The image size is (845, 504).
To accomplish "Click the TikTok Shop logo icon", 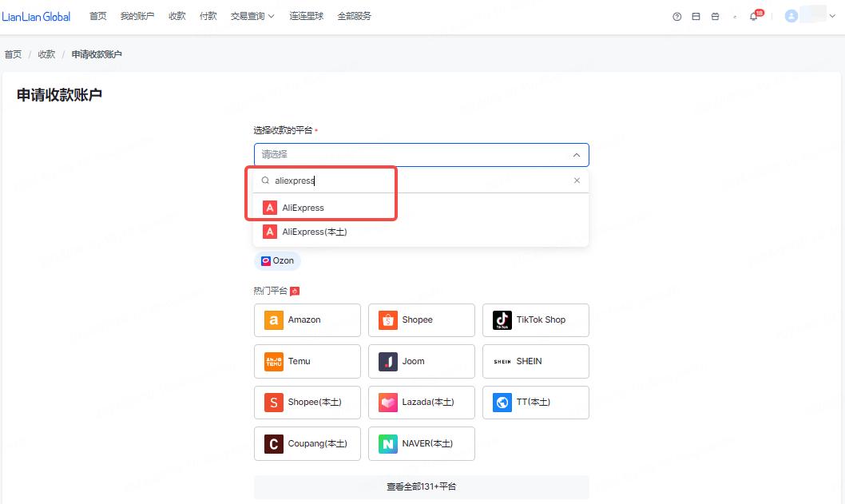I will 502,320.
